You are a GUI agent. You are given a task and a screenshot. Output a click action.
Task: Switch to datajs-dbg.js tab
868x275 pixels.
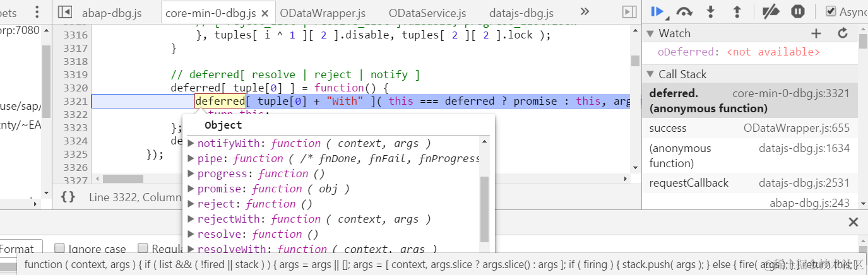pos(521,13)
